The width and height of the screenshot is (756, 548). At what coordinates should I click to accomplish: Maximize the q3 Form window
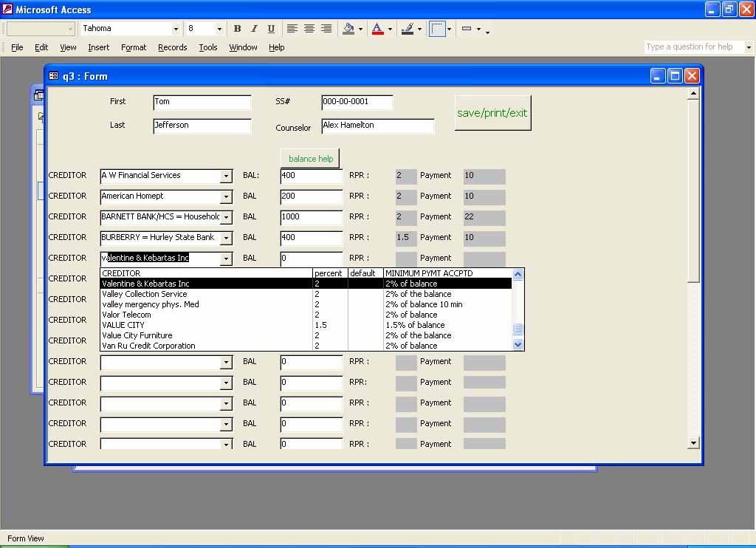tap(675, 76)
